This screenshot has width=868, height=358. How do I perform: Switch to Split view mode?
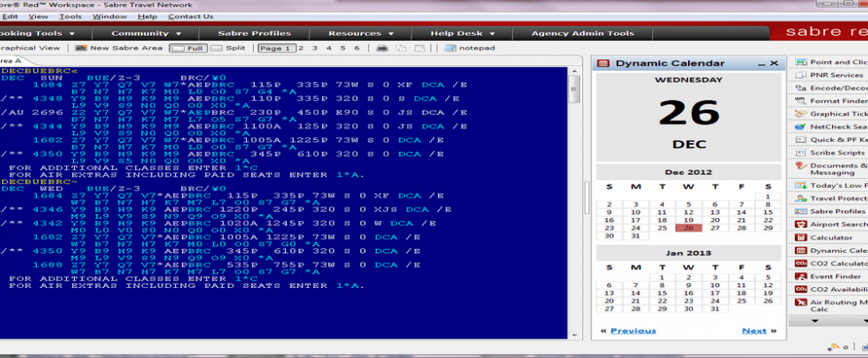pyautogui.click(x=228, y=48)
